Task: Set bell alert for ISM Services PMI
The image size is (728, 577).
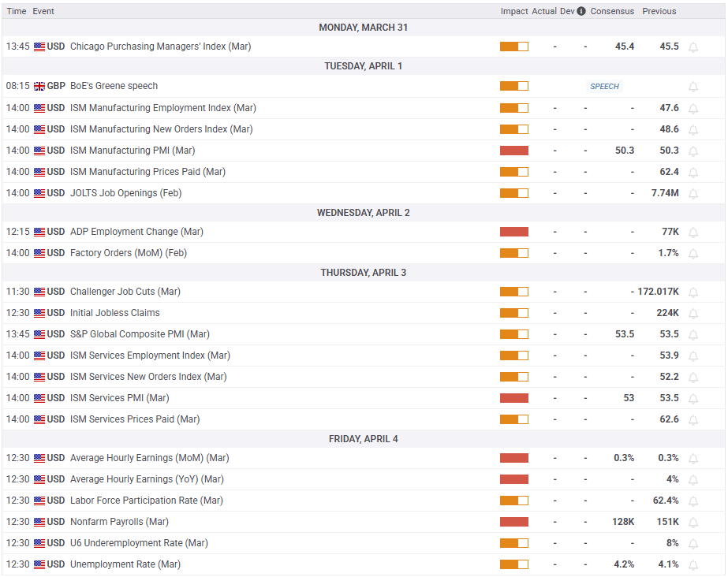Action: click(x=693, y=399)
